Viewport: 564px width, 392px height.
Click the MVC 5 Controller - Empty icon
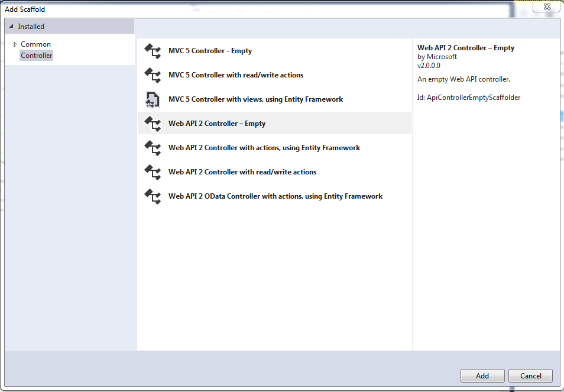coord(153,51)
